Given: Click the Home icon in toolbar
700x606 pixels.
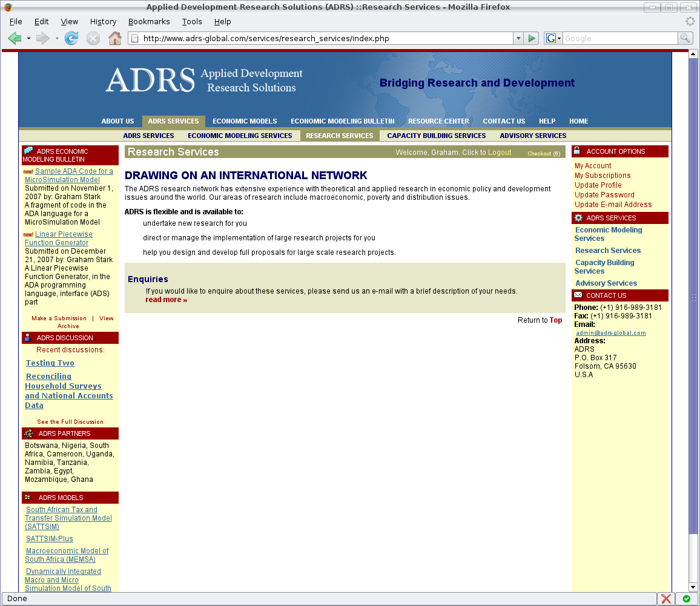Looking at the screenshot, I should 114,39.
